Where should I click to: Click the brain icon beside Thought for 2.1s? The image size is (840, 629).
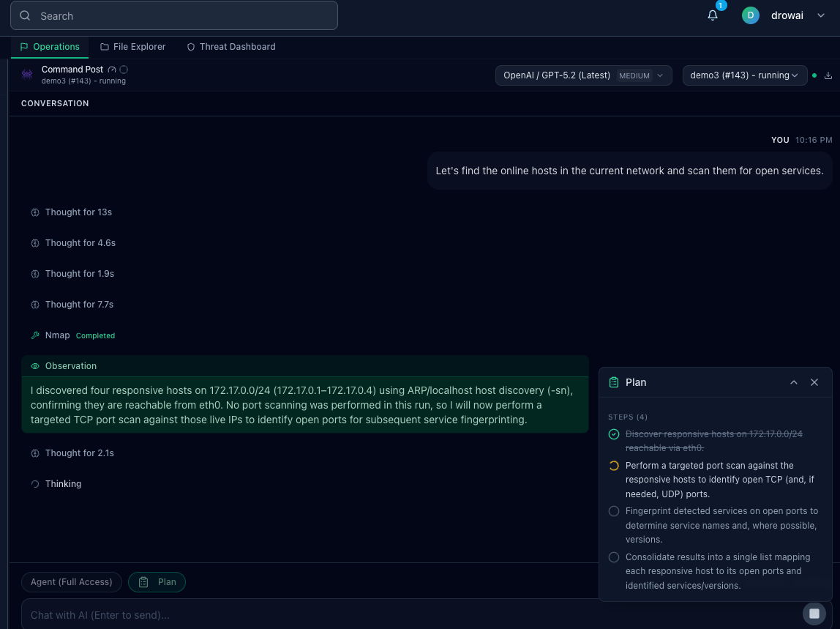[x=35, y=453]
